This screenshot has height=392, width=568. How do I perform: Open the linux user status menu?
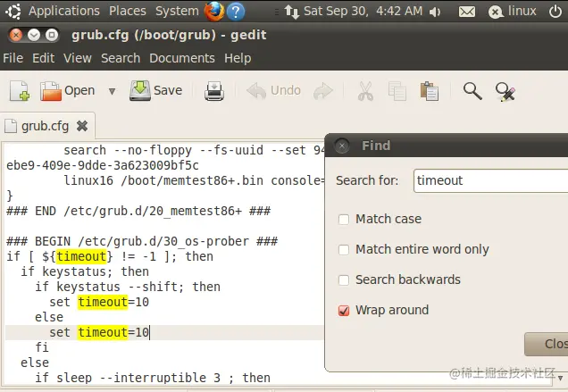pyautogui.click(x=512, y=12)
